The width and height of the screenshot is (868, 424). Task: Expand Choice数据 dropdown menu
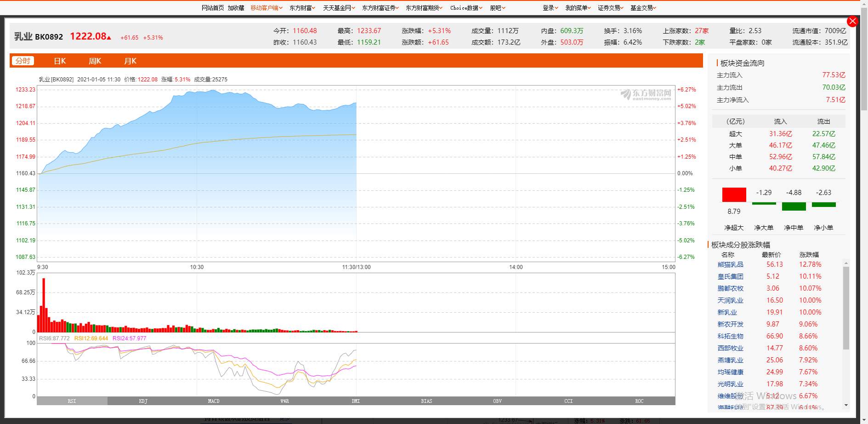point(466,8)
